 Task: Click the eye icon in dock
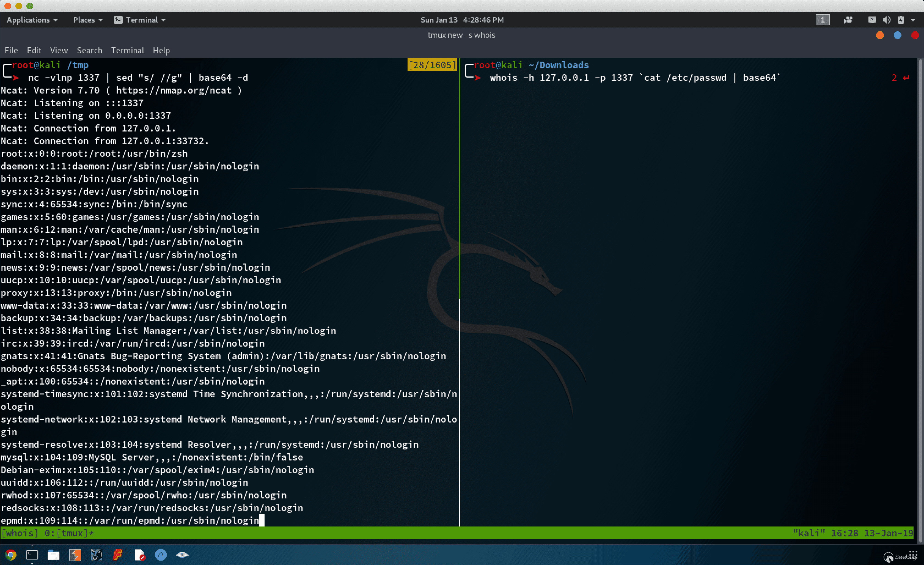[x=182, y=555]
